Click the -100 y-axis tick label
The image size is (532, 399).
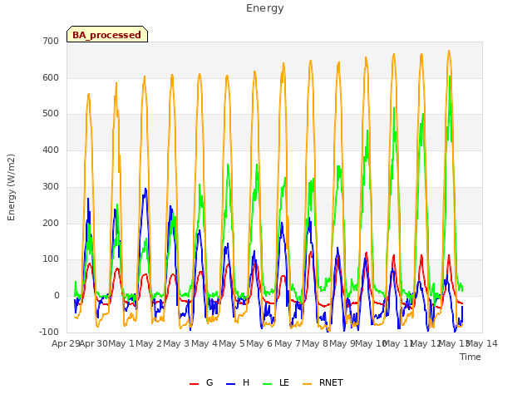49,332
